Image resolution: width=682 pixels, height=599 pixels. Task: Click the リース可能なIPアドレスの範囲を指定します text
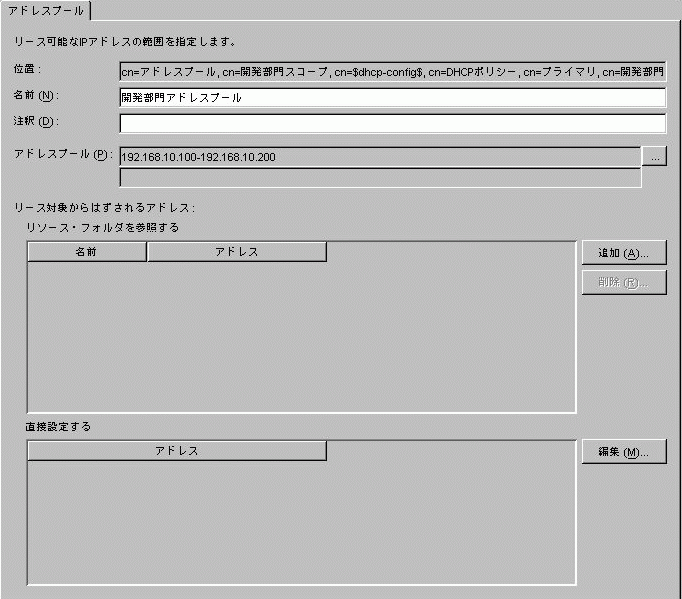click(x=124, y=42)
